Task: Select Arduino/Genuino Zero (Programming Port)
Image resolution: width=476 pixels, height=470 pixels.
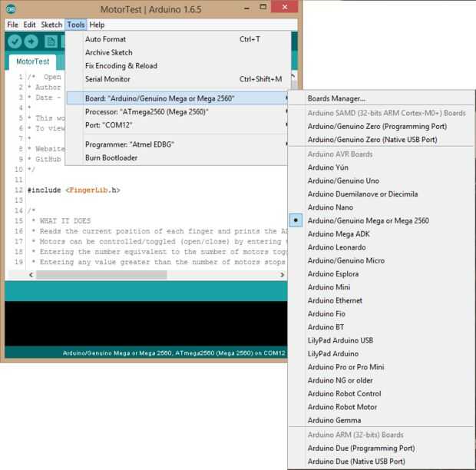Action: point(382,126)
